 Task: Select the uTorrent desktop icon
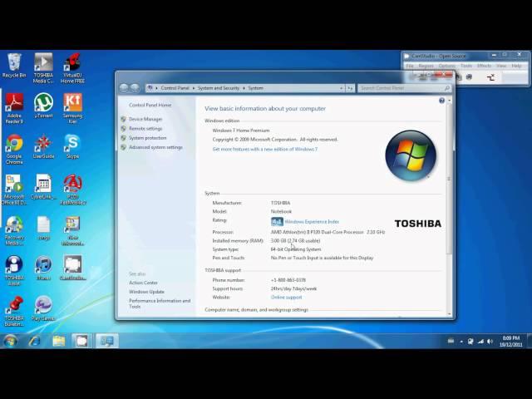pyautogui.click(x=43, y=106)
